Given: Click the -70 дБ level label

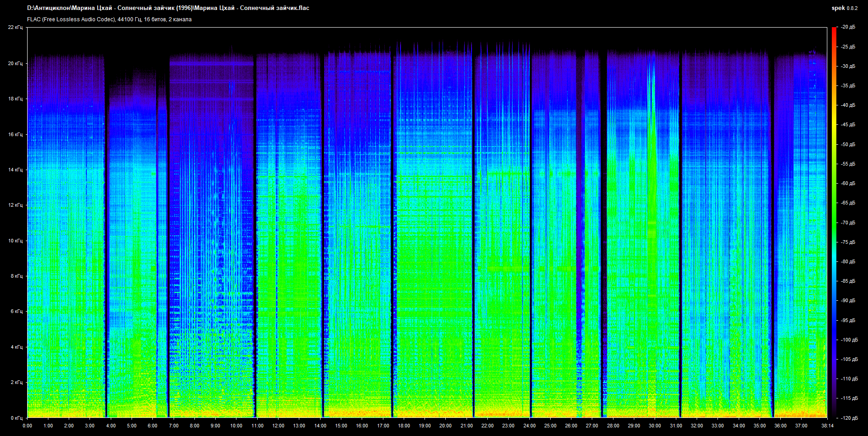Looking at the screenshot, I should click(848, 223).
